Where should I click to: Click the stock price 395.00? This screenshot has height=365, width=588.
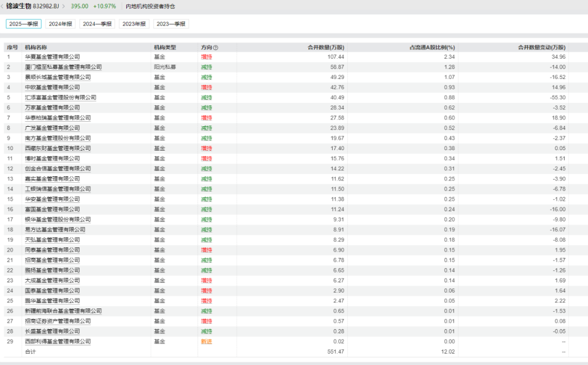coord(79,7)
